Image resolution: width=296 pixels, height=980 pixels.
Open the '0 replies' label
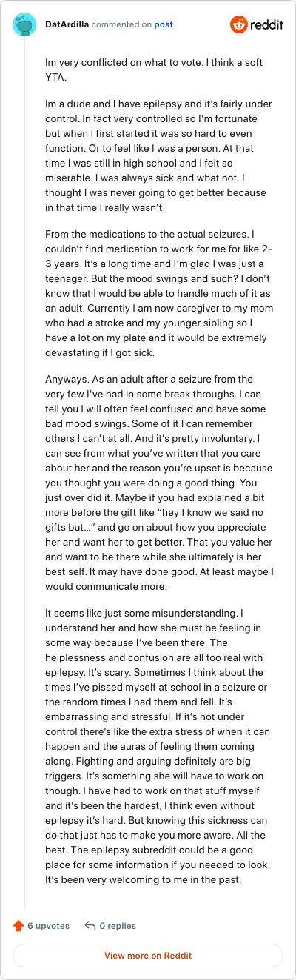[x=118, y=925]
